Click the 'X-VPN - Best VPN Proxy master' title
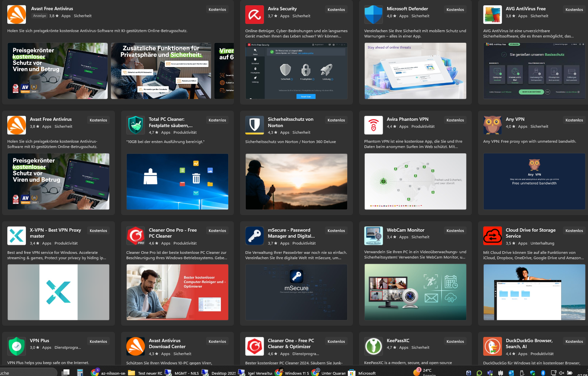Screen dimensions: 588x376 point(55,233)
